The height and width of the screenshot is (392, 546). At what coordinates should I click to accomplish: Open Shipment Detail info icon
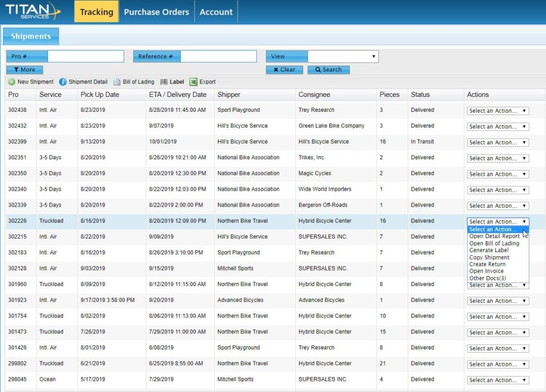pyautogui.click(x=63, y=82)
